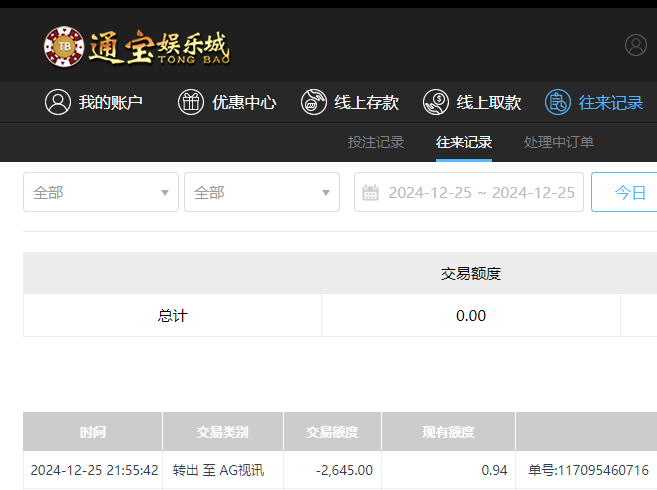Click the 交易额度 column header in records table
The image size is (657, 490).
[x=332, y=431]
